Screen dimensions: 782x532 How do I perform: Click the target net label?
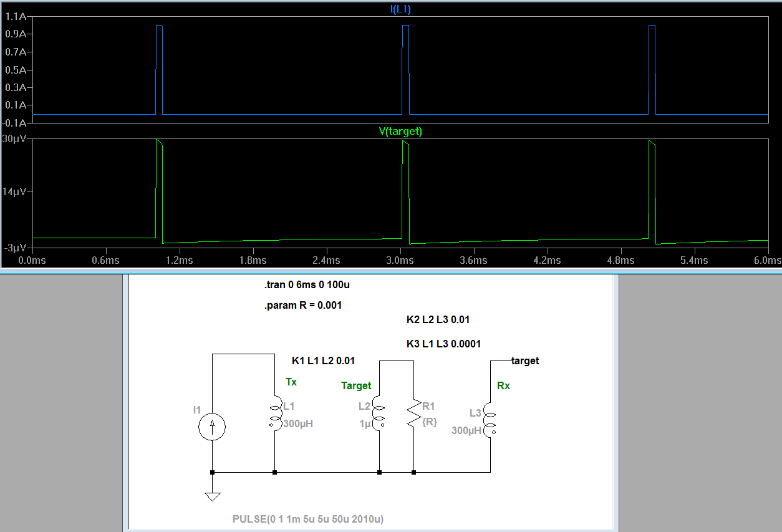[525, 360]
